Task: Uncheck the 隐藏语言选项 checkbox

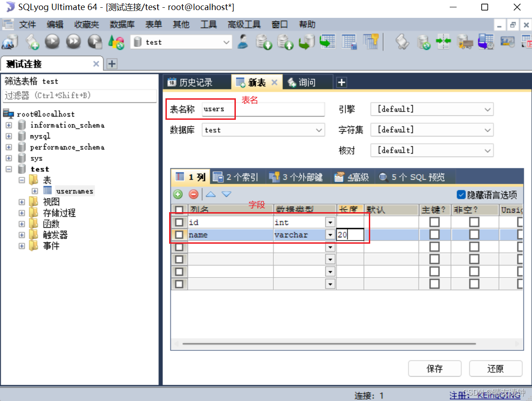Action: click(461, 195)
